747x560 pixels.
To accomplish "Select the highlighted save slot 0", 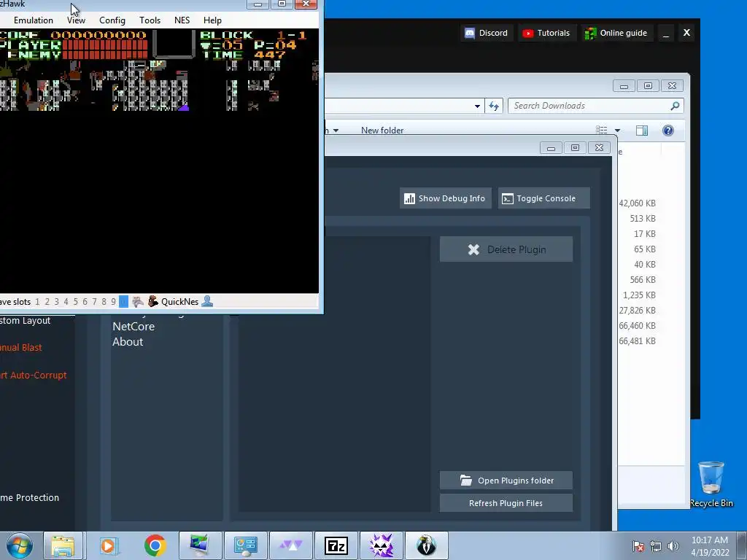I will click(123, 301).
